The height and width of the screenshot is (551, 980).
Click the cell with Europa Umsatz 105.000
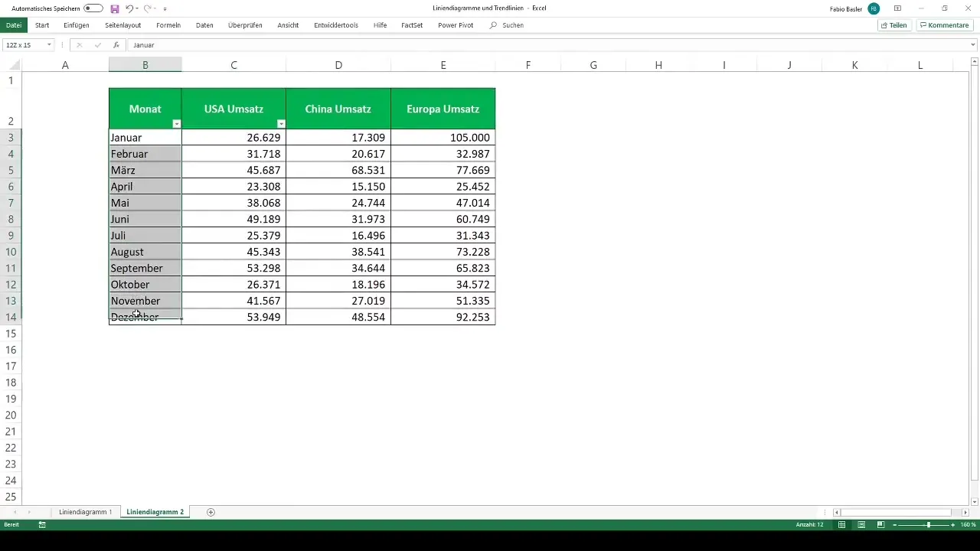click(443, 138)
